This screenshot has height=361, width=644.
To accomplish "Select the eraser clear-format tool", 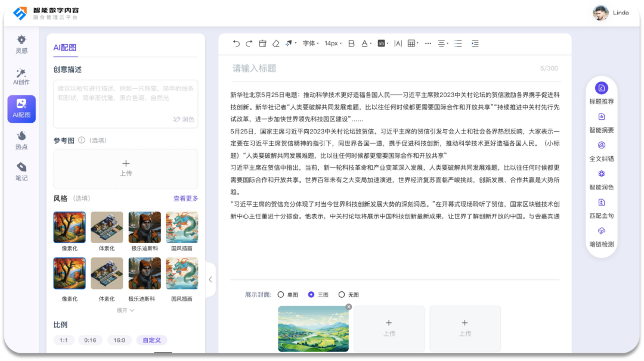I will click(x=275, y=43).
